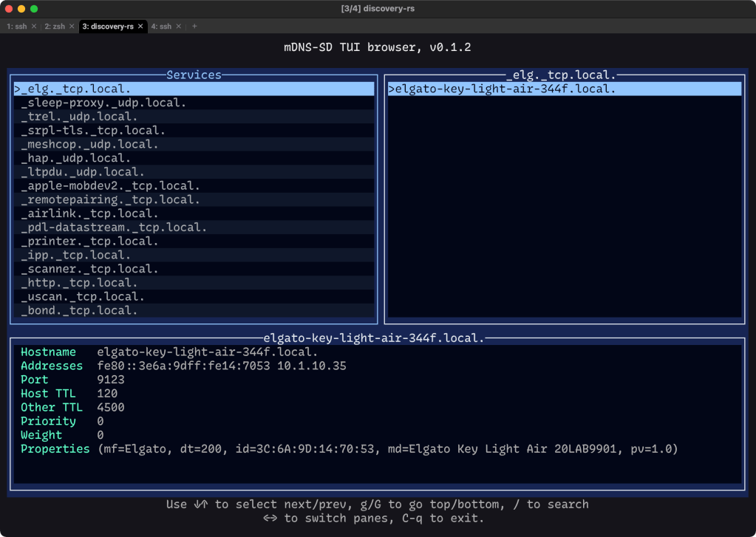Select the _http._tcp.local. service
The image size is (756, 537).
coord(80,283)
